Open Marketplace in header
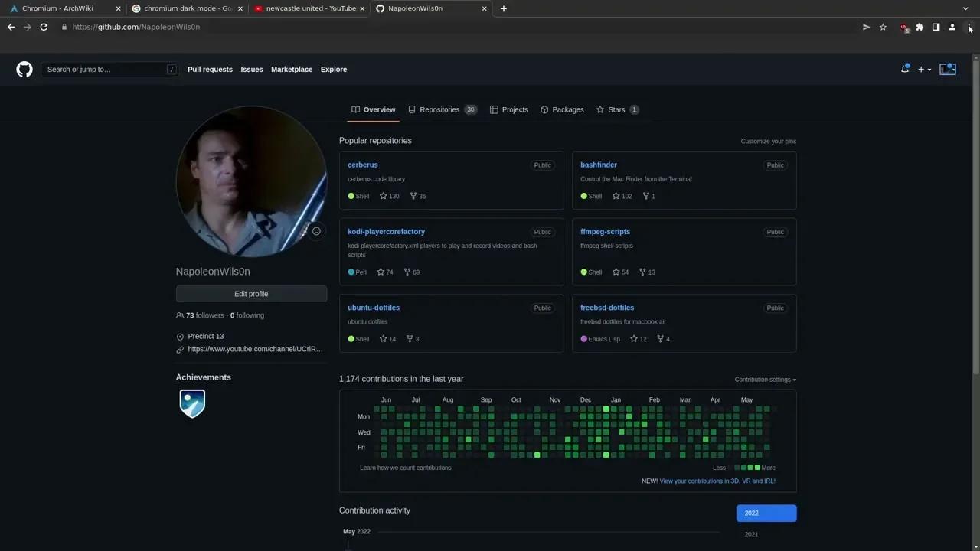The width and height of the screenshot is (980, 551). (292, 70)
